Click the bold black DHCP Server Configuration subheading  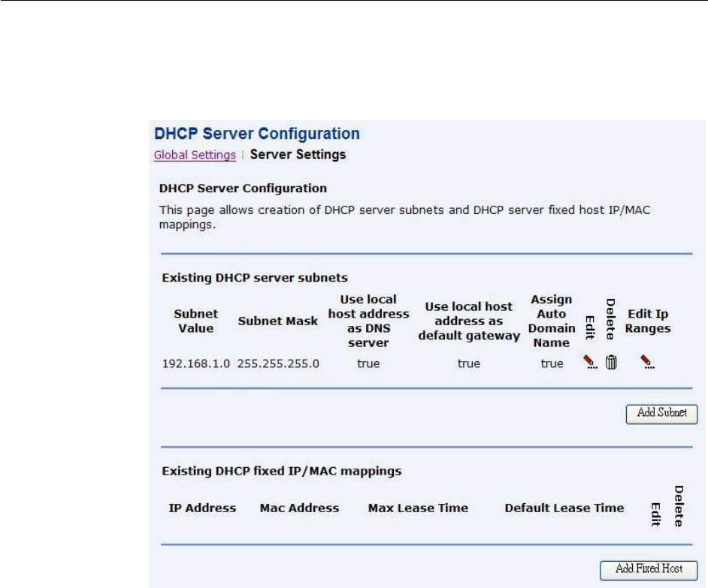[243, 188]
